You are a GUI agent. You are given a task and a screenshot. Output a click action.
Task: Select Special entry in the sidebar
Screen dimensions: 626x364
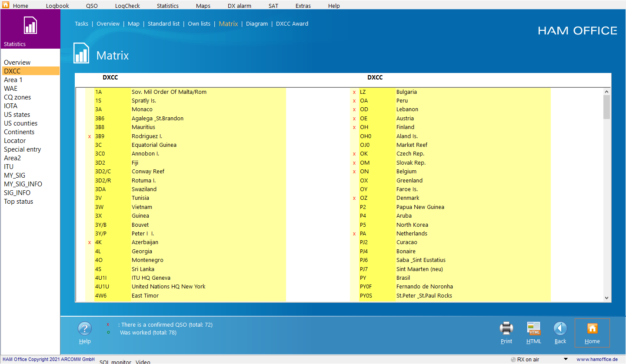[x=22, y=149]
